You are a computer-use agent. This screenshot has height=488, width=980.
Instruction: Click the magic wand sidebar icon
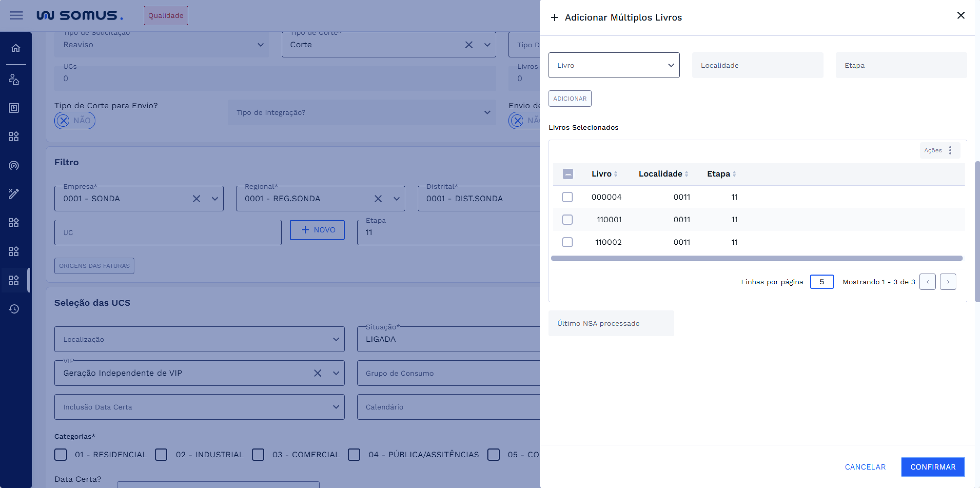tap(14, 194)
